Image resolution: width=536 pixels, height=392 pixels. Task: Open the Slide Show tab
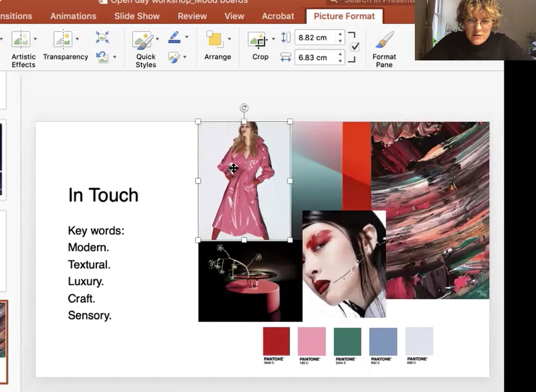pyautogui.click(x=137, y=16)
